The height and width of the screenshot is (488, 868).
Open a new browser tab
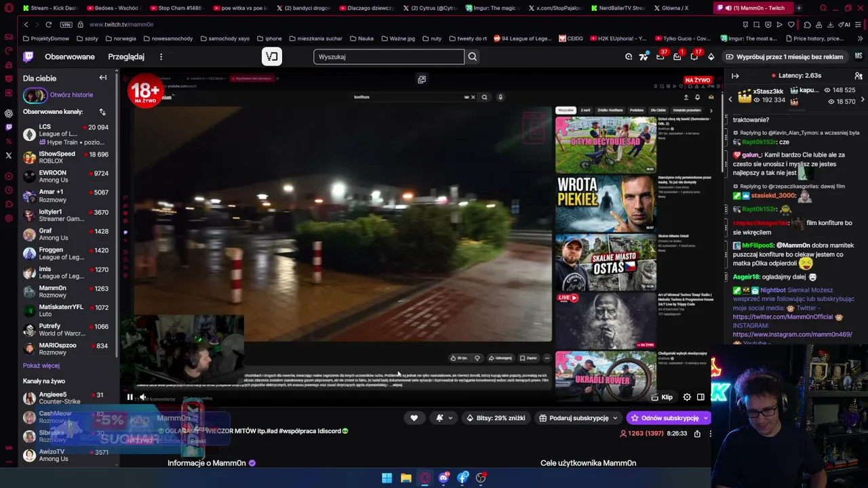click(x=799, y=8)
